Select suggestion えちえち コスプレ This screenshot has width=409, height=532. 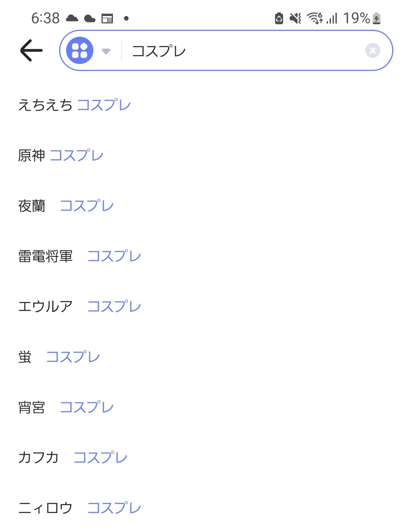(x=74, y=105)
